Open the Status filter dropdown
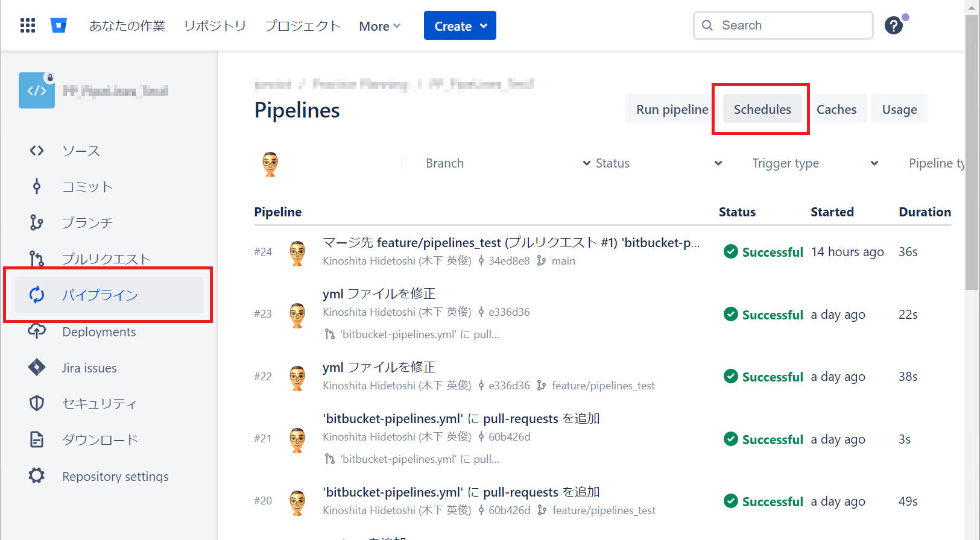Viewport: 980px width, 540px height. (659, 163)
